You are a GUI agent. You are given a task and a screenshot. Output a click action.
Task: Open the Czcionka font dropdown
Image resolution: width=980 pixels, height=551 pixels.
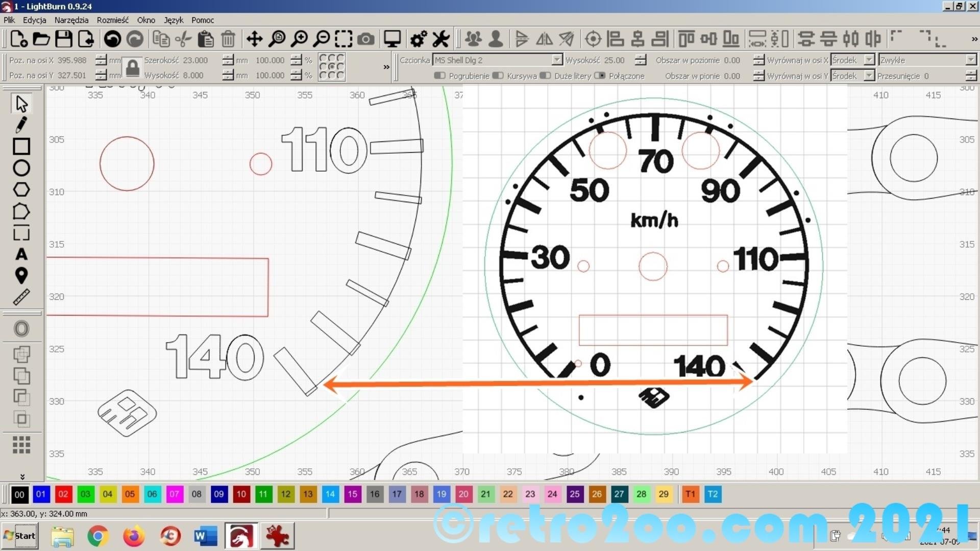[556, 60]
